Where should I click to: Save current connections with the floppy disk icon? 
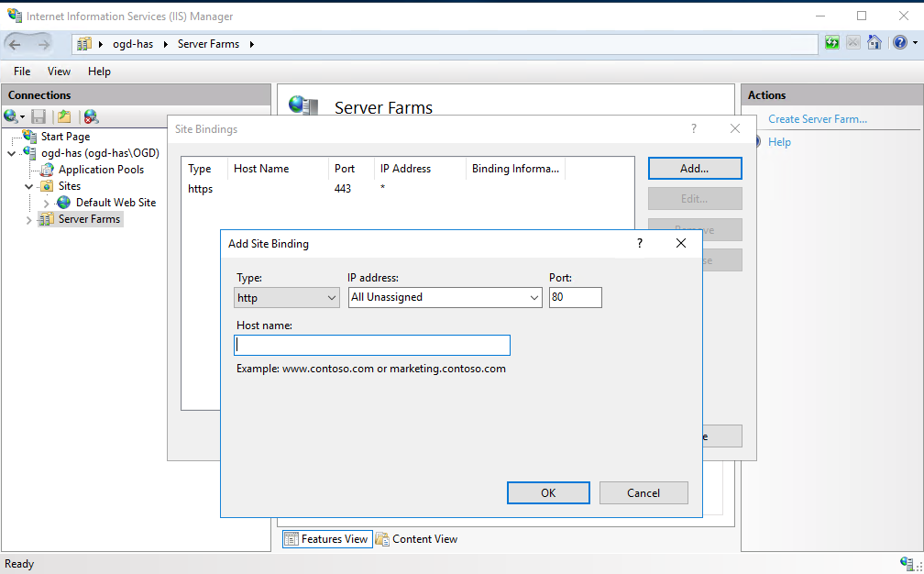click(38, 116)
